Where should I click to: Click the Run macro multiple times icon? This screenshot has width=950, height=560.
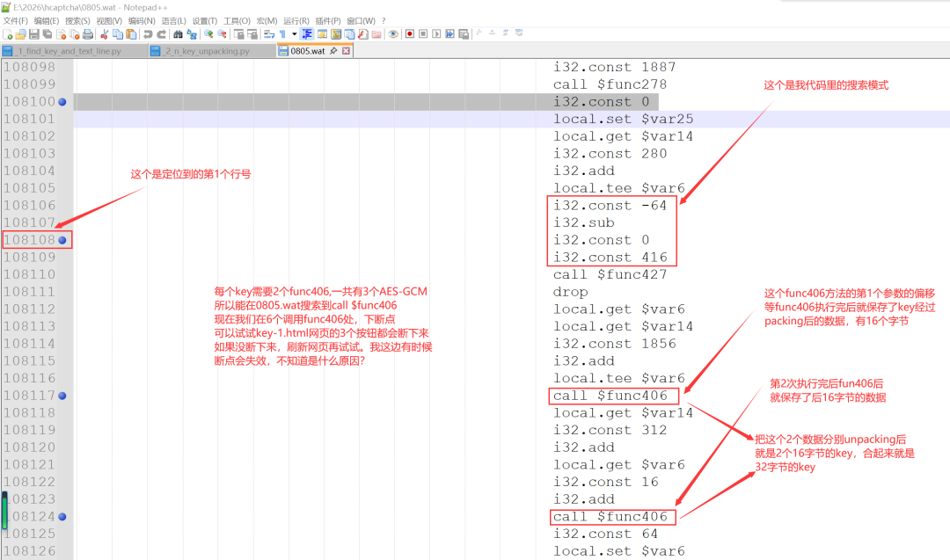tap(449, 34)
